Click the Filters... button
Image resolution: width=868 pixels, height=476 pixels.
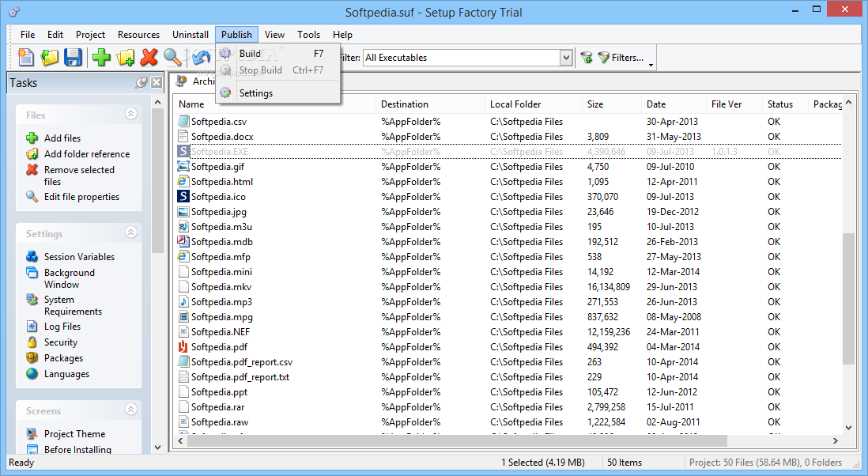click(621, 58)
